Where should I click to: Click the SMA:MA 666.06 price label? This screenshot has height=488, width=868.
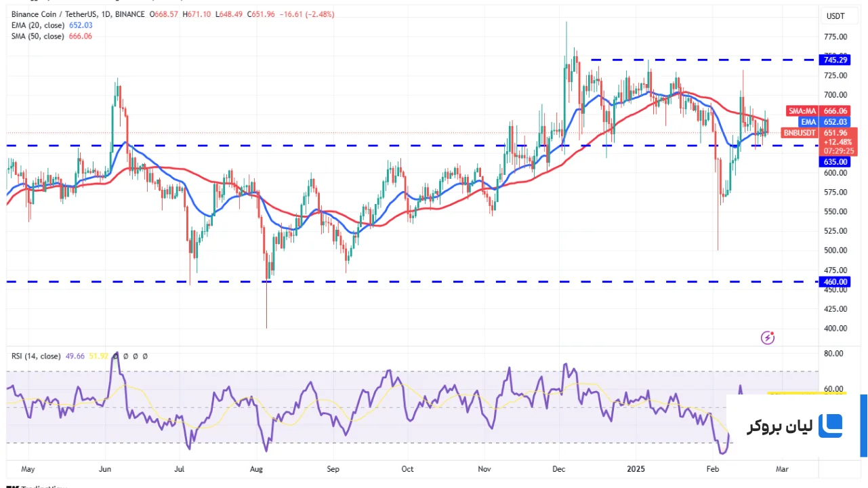[817, 110]
